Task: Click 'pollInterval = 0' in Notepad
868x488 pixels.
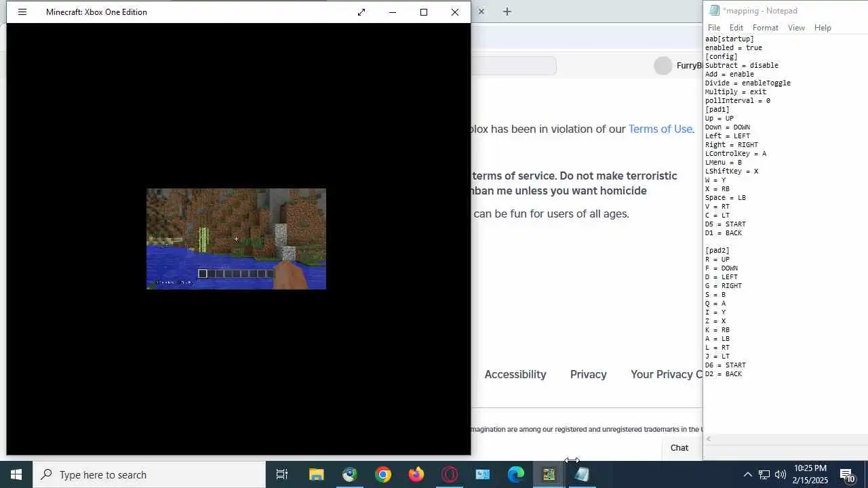Action: [x=738, y=101]
